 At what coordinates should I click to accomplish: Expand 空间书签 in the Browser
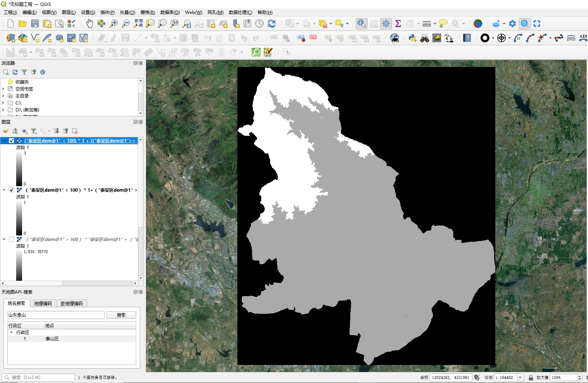[x=3, y=89]
